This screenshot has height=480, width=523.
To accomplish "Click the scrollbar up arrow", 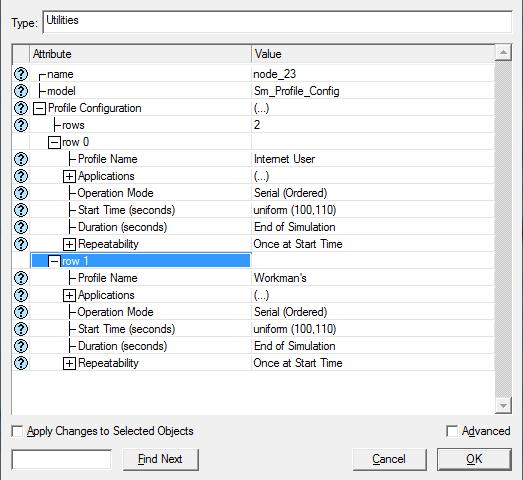I will tap(503, 52).
